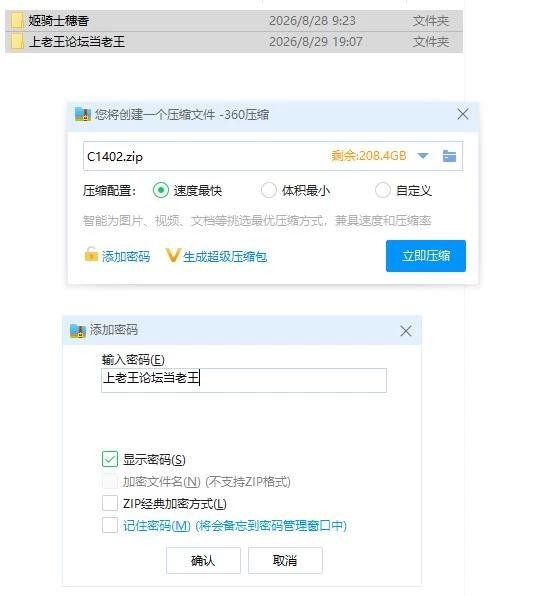Open the 生成超级压缩包 link
Viewport: 540px width, 596px height.
(225, 257)
